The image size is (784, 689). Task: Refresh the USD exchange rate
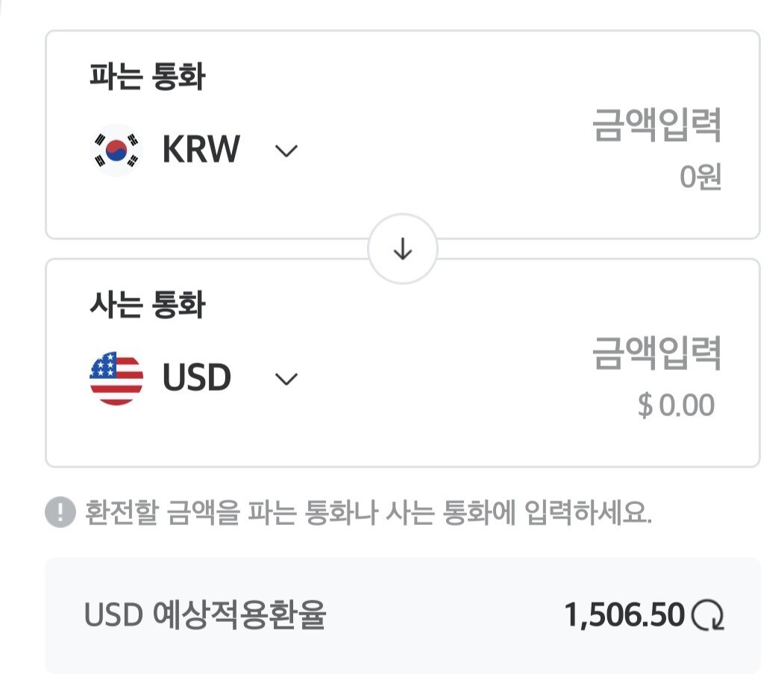click(707, 615)
